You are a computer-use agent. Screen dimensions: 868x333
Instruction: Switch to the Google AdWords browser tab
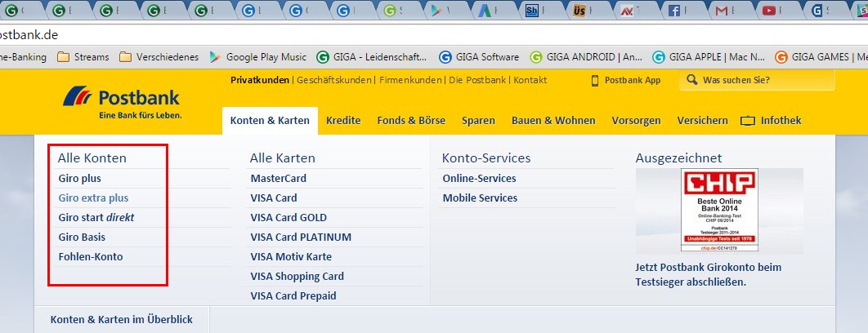tap(491, 10)
